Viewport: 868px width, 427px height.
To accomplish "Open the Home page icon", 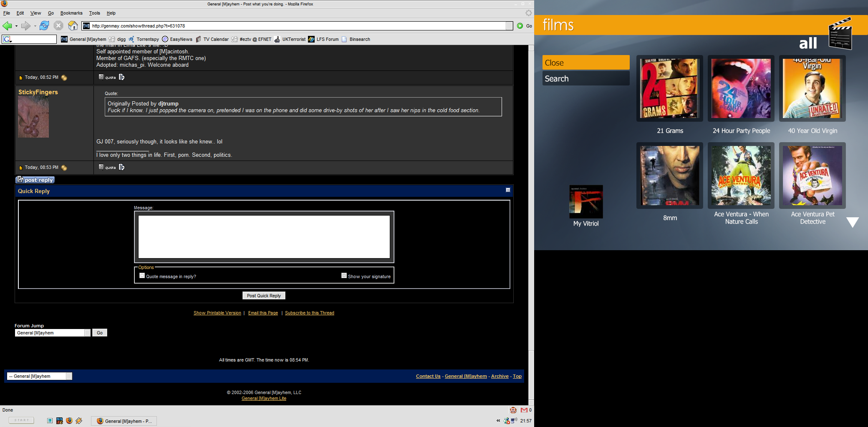I will 73,26.
